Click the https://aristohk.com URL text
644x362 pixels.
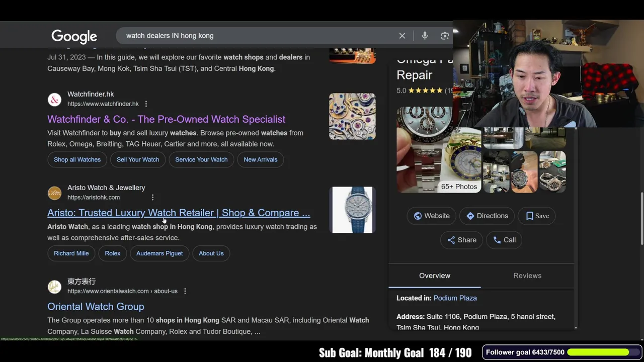94,198
